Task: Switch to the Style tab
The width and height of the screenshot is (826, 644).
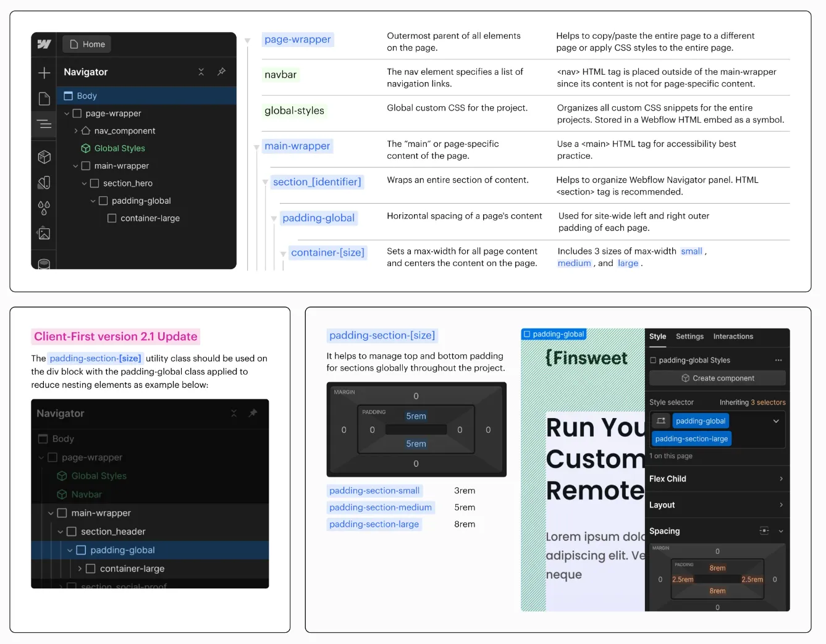Action: (x=657, y=337)
